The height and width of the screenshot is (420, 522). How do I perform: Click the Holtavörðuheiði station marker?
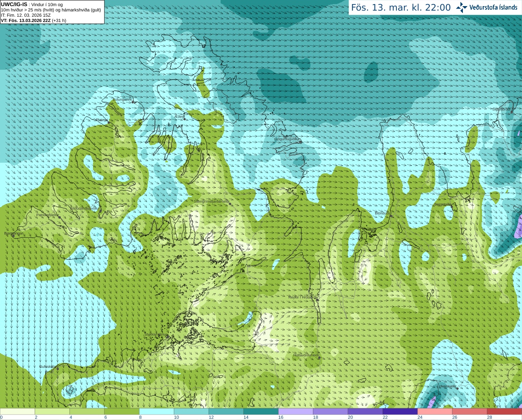[x=319, y=358]
